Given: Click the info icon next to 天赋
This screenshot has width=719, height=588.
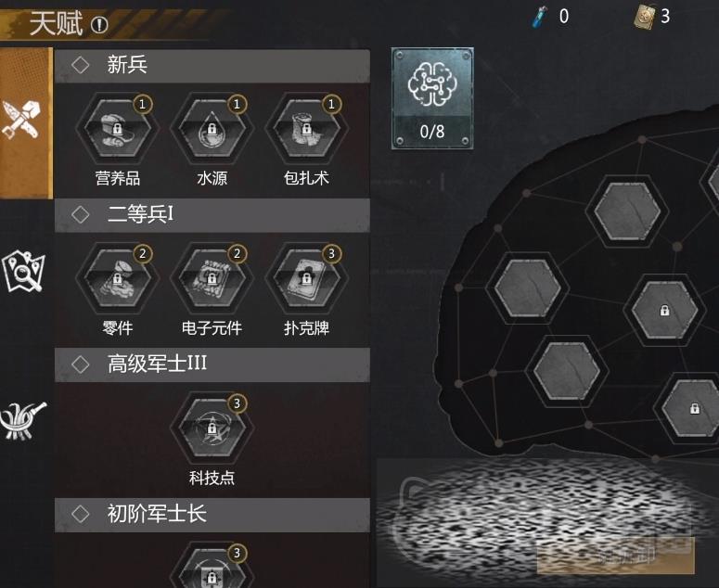Looking at the screenshot, I should coord(99,25).
